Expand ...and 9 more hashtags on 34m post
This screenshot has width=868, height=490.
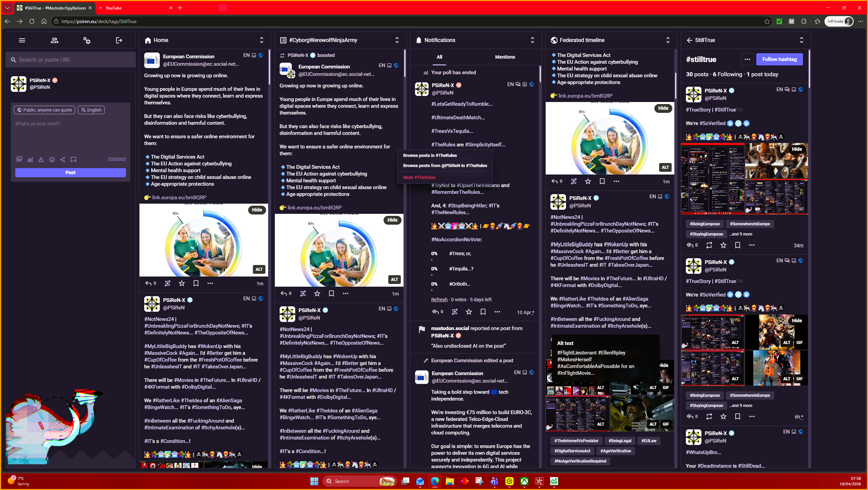[x=741, y=234]
